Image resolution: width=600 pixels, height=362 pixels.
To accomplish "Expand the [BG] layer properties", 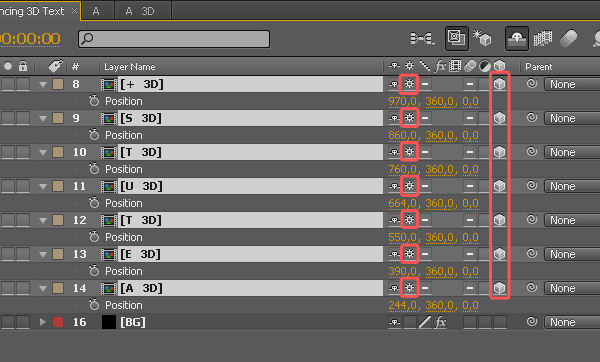I will [42, 322].
